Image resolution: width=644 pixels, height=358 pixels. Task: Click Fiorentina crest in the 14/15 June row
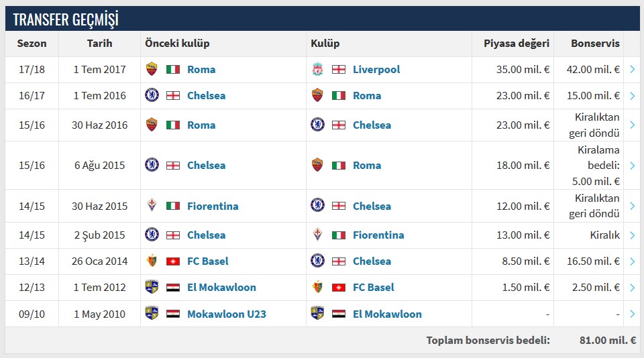pyautogui.click(x=152, y=206)
